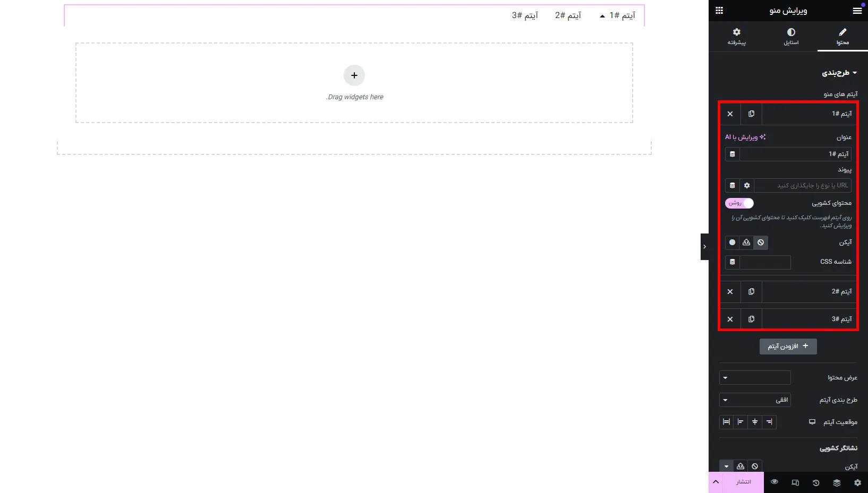Open the widgets grid icon

pos(719,11)
